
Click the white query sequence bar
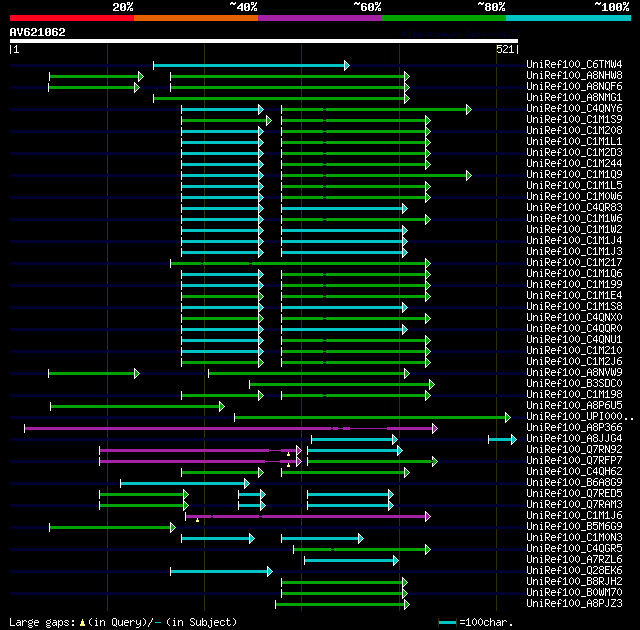point(264,41)
